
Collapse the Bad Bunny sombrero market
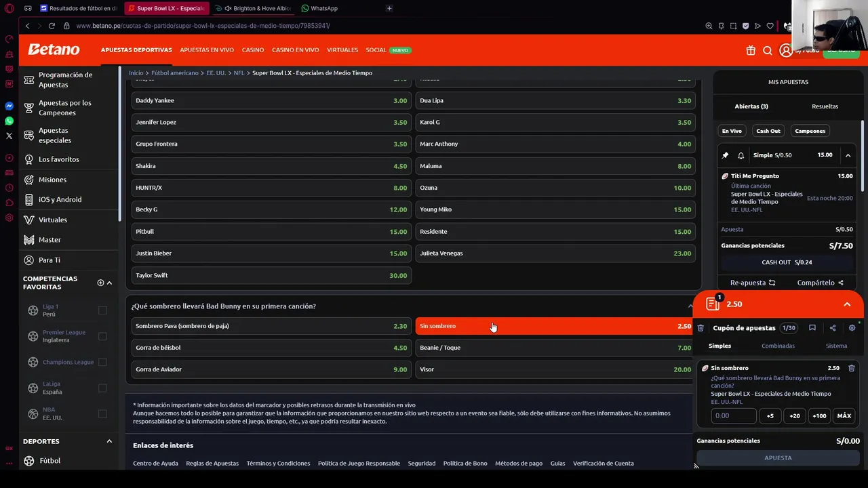pyautogui.click(x=690, y=306)
